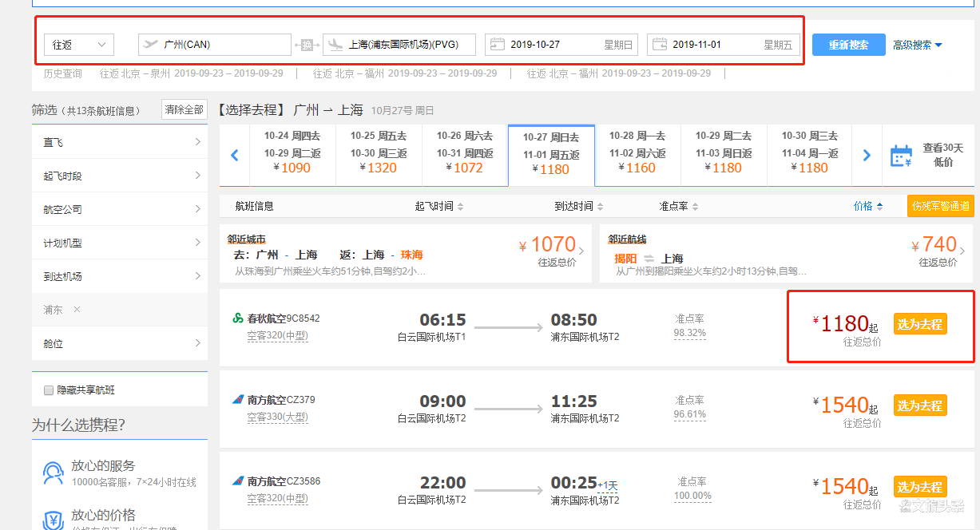The width and height of the screenshot is (980, 530).
Task: Open 高级搜索 advanced search options
Action: [917, 45]
